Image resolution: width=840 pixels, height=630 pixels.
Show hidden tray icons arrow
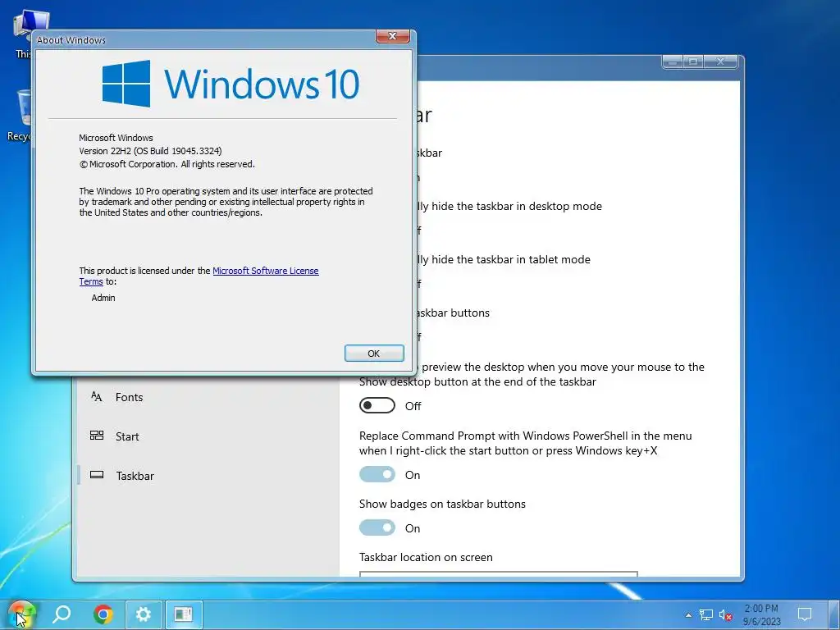(x=688, y=615)
